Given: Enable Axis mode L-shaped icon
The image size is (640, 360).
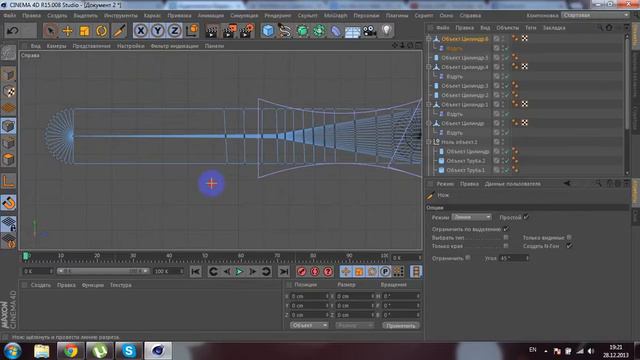Looking at the screenshot, I should pyautogui.click(x=9, y=181).
